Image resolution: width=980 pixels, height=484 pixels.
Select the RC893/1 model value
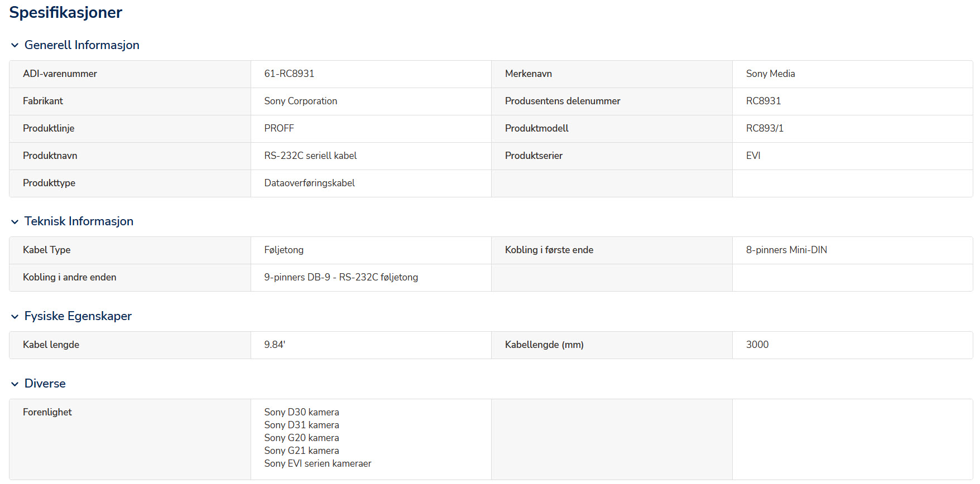(x=765, y=128)
